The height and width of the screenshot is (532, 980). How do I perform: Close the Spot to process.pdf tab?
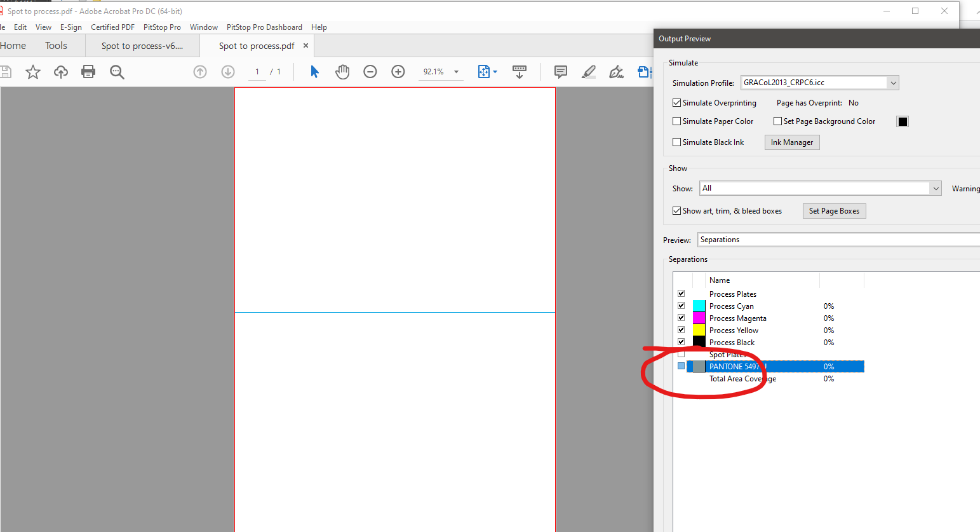pyautogui.click(x=305, y=46)
